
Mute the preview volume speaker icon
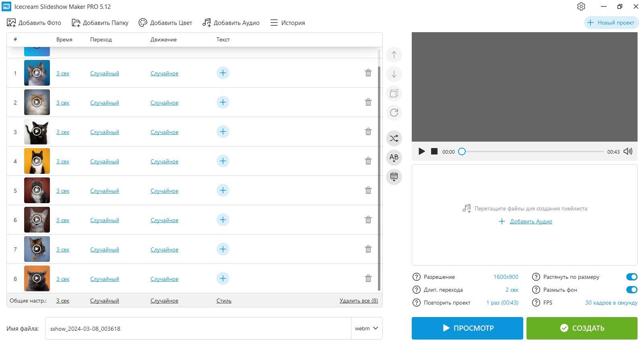pyautogui.click(x=628, y=151)
